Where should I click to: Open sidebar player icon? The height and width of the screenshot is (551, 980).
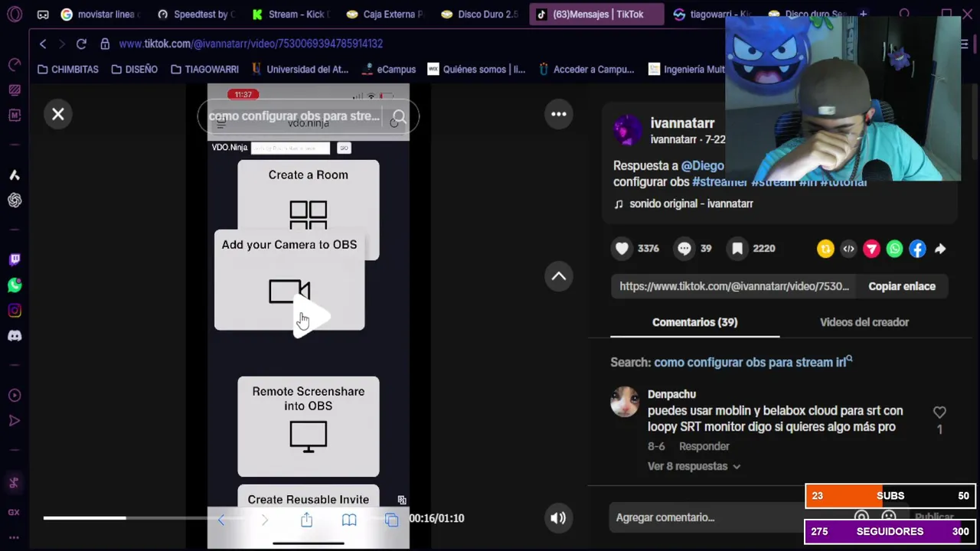point(15,396)
